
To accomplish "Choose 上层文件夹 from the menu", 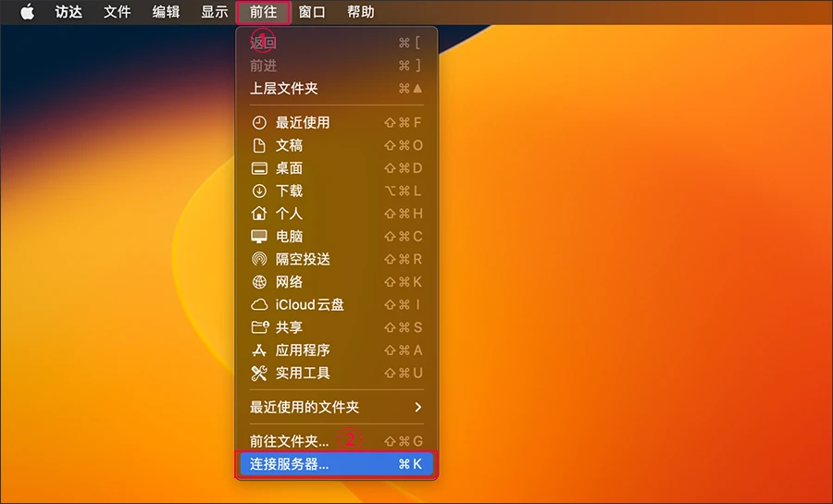I will click(337, 89).
